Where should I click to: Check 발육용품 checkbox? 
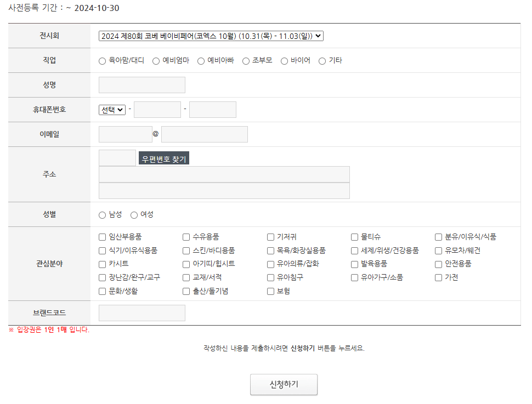(x=354, y=264)
